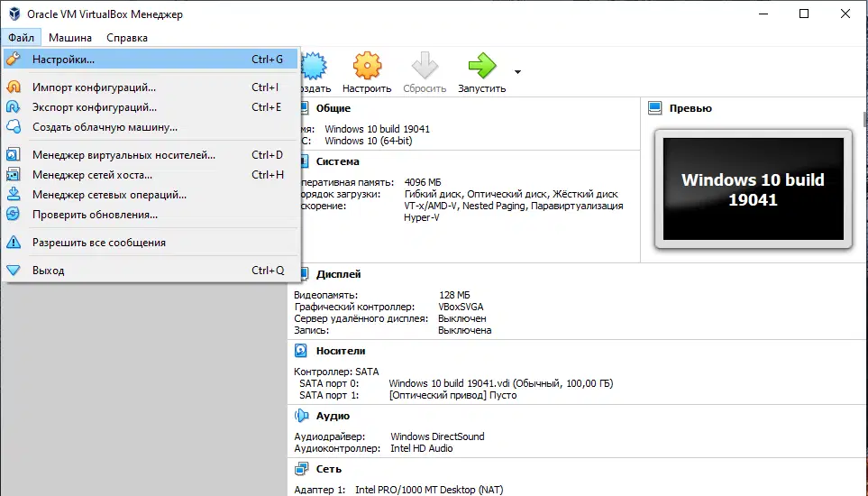Viewport: 868px width, 496px height.
Task: Click the blue arrow icon beside Выход
Action: point(14,271)
